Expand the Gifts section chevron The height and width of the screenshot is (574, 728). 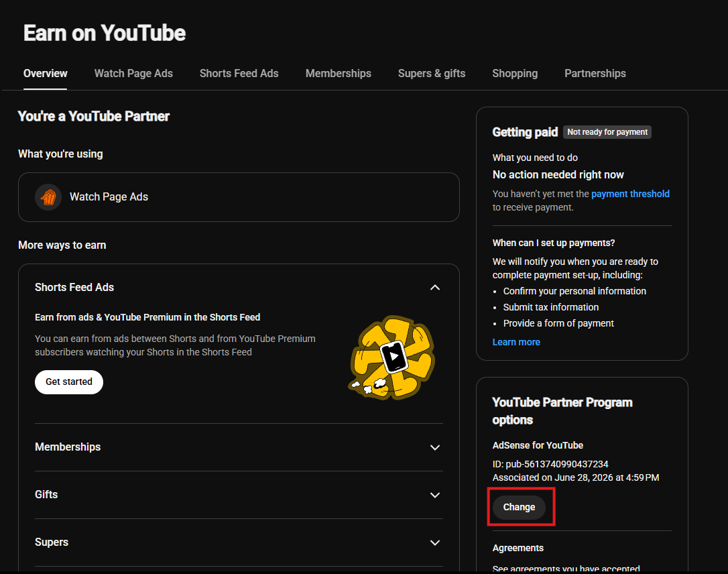click(434, 495)
